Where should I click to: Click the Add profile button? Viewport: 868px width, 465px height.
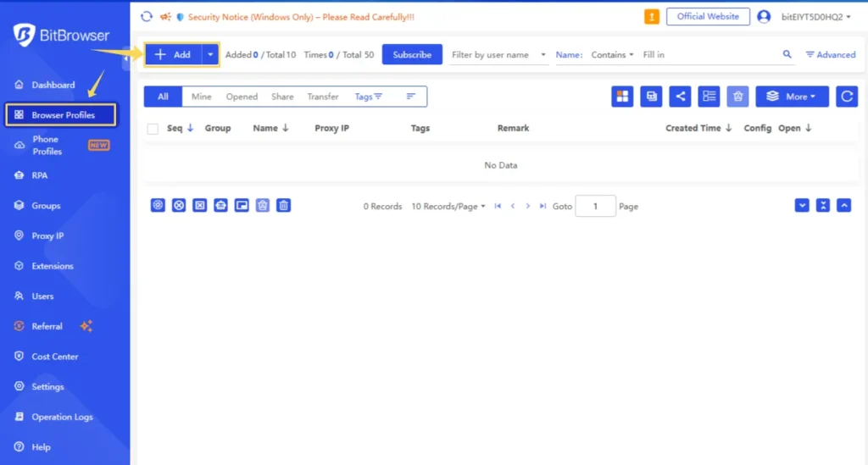(x=173, y=54)
